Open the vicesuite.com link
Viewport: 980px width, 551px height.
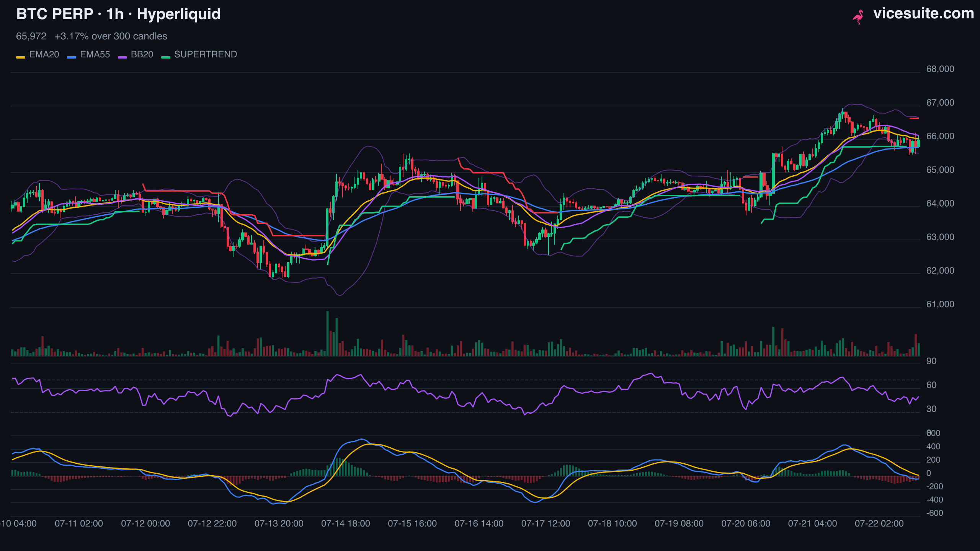click(x=924, y=14)
